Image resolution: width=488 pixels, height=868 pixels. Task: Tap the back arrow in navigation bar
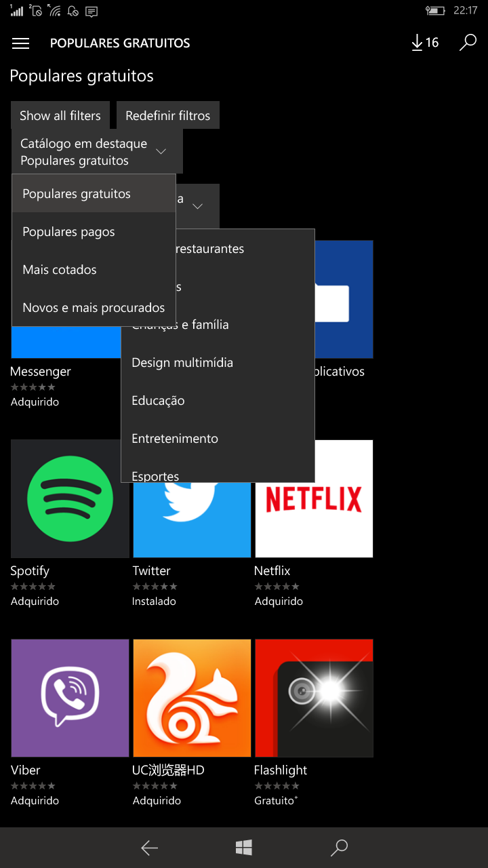tap(149, 847)
